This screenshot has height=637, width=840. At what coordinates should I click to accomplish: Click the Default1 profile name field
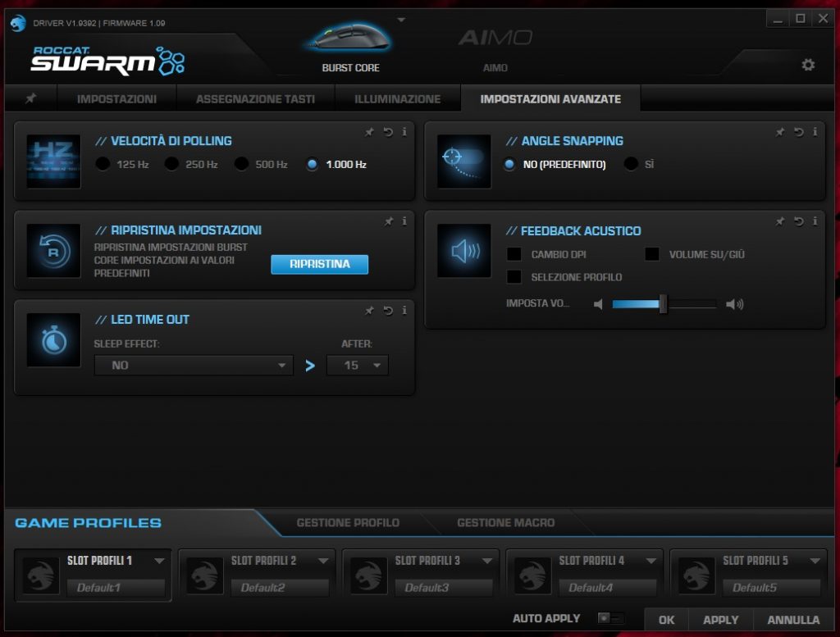coord(116,587)
